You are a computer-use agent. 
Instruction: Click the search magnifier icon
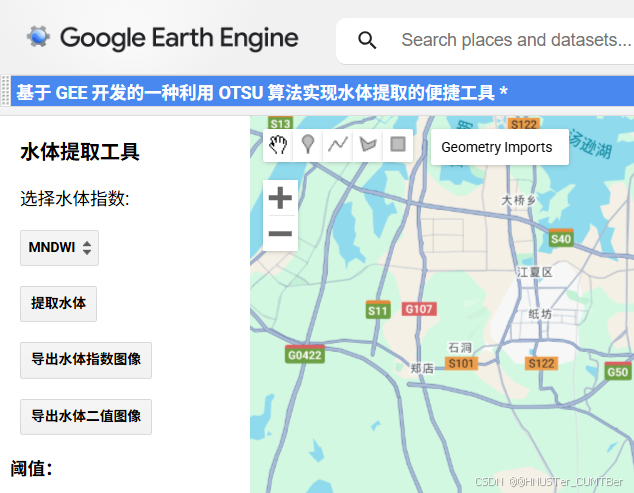[x=367, y=40]
